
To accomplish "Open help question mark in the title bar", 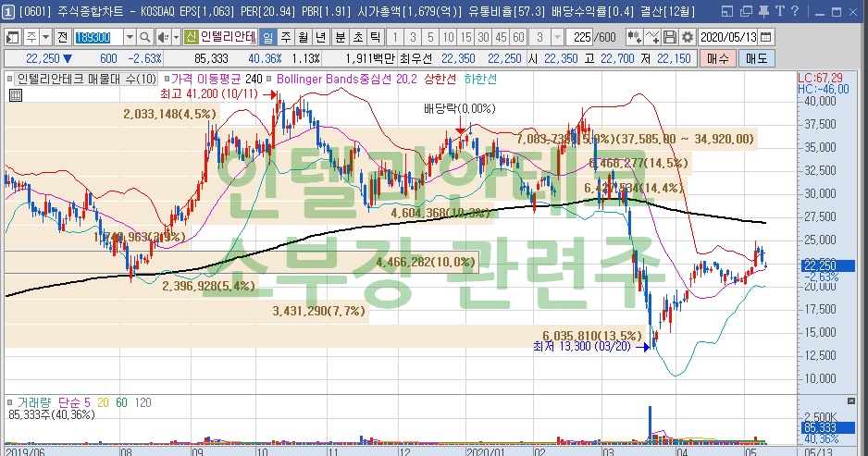I will pyautogui.click(x=795, y=11).
